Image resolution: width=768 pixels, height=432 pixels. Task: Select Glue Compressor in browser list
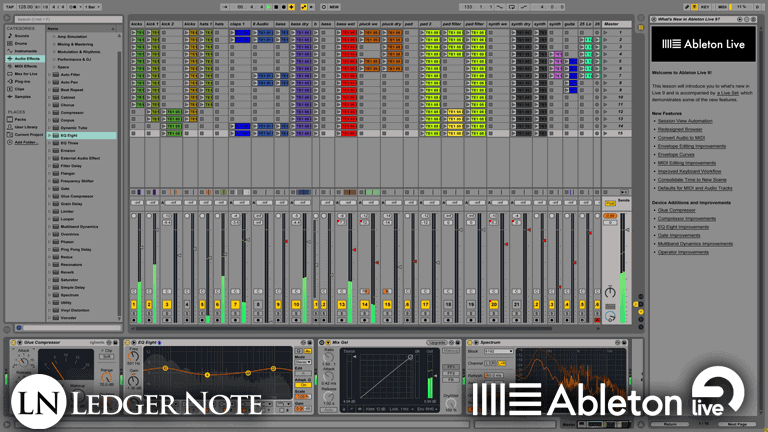point(77,196)
